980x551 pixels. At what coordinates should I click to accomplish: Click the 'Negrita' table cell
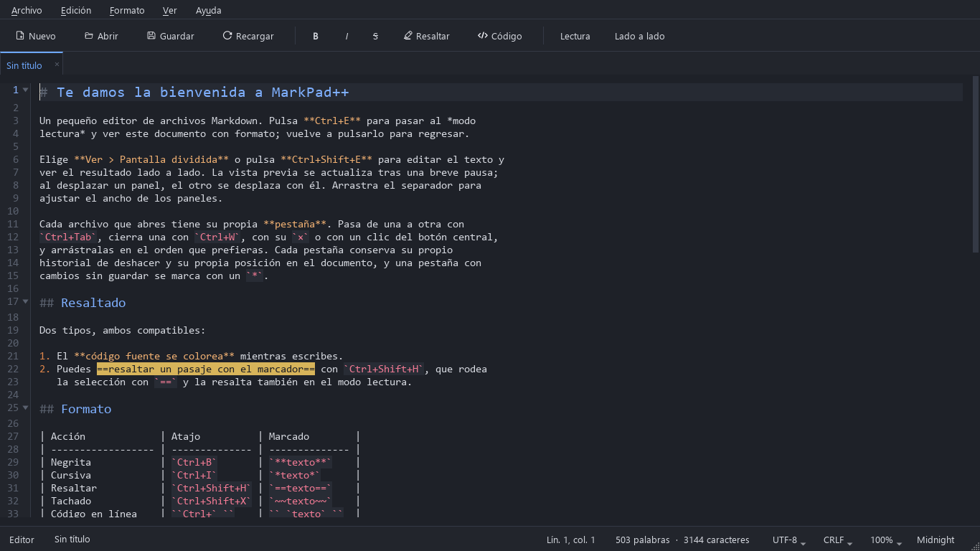pyautogui.click(x=71, y=463)
